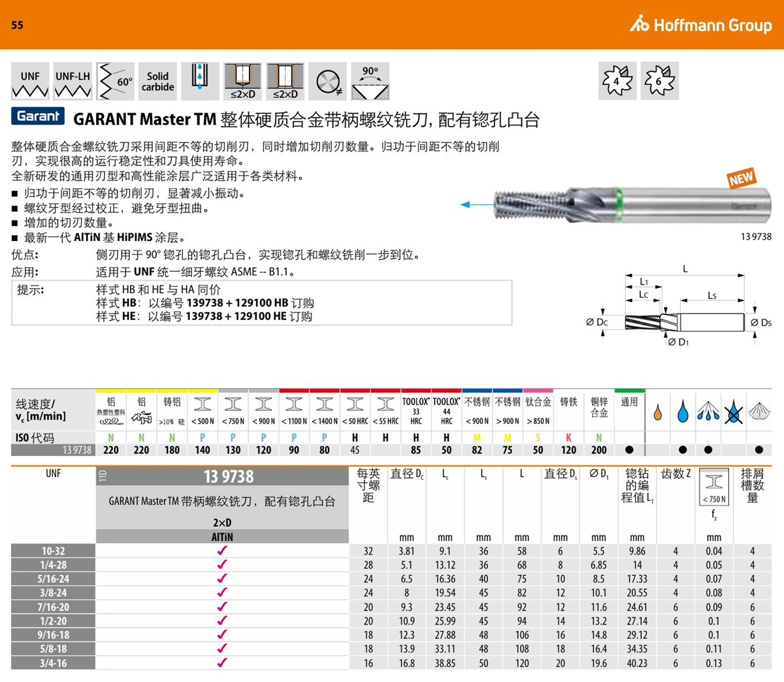Click the pink checkmark in row 1/2-20

pos(222,621)
